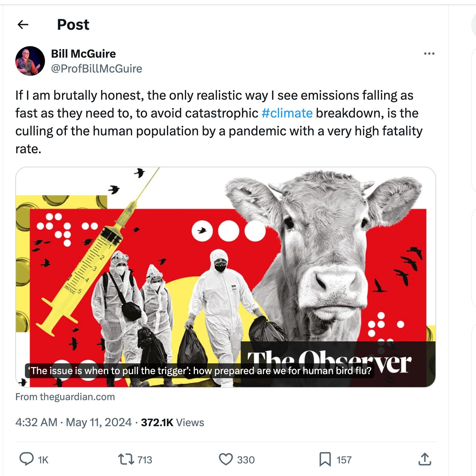Open Bill McGuire's profile avatar

point(30,61)
